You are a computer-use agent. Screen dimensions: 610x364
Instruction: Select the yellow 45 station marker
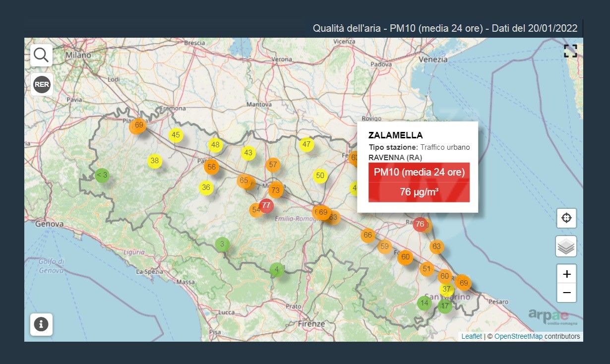click(176, 135)
